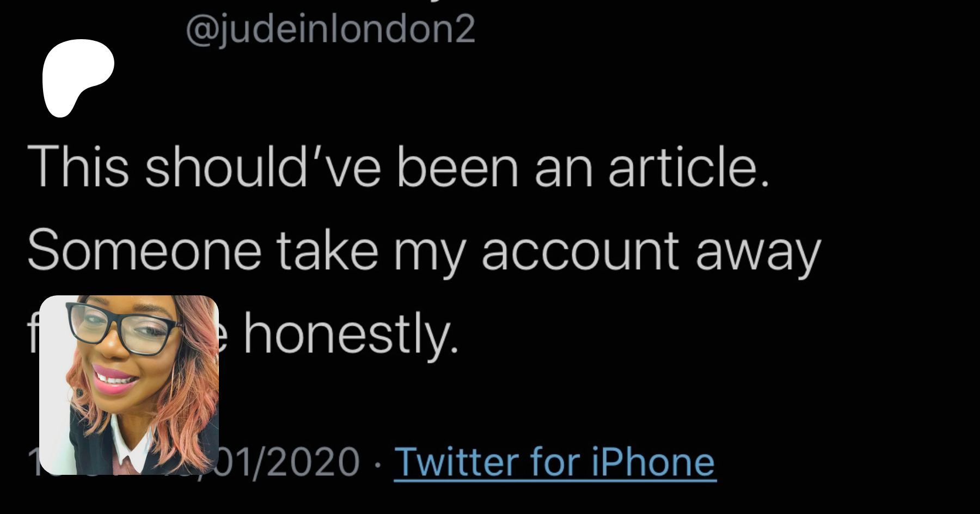980x514 pixels.
Task: Click the word "take" in the second line
Action: [x=327, y=251]
